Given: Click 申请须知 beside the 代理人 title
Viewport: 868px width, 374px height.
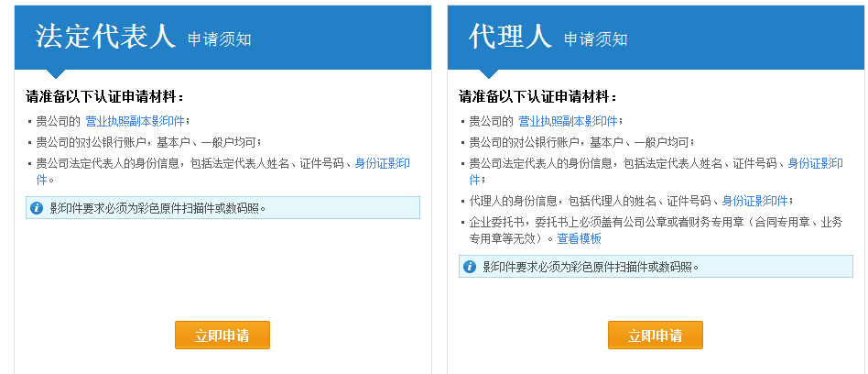Looking at the screenshot, I should (x=595, y=39).
